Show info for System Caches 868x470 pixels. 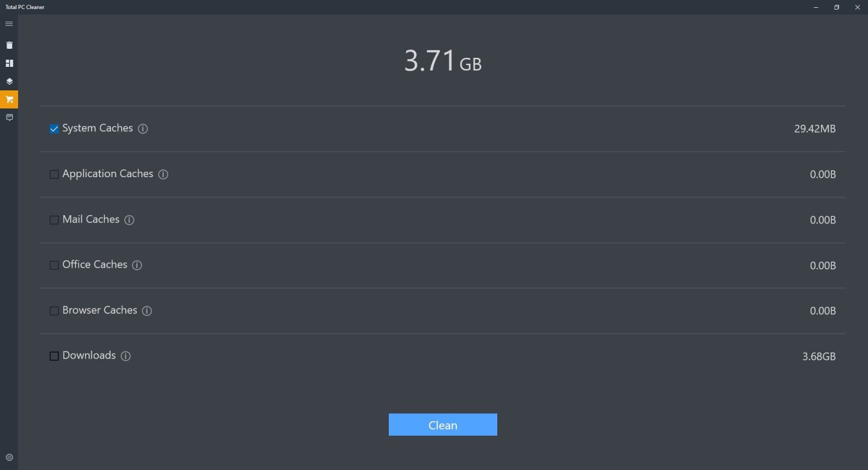click(143, 128)
